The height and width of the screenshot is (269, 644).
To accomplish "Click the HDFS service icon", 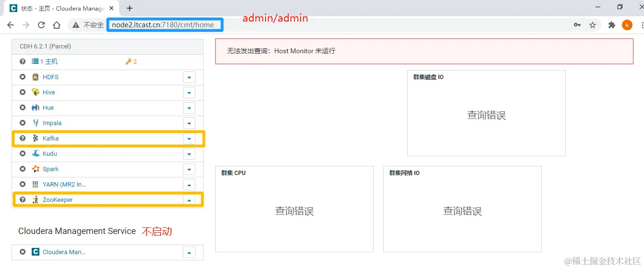I will [x=36, y=77].
